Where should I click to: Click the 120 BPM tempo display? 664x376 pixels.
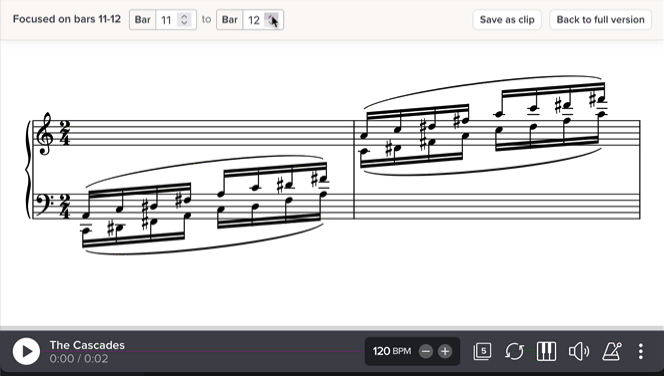(392, 351)
